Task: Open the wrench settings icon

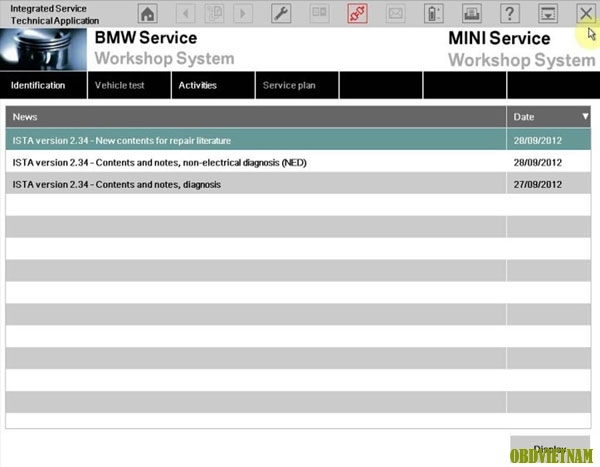Action: pyautogui.click(x=281, y=14)
